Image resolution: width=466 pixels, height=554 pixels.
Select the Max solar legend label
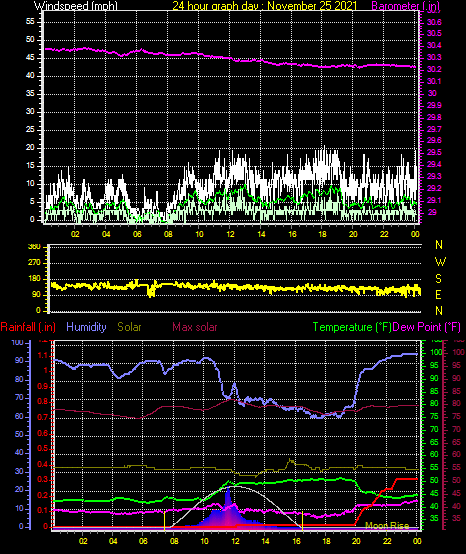(195, 327)
